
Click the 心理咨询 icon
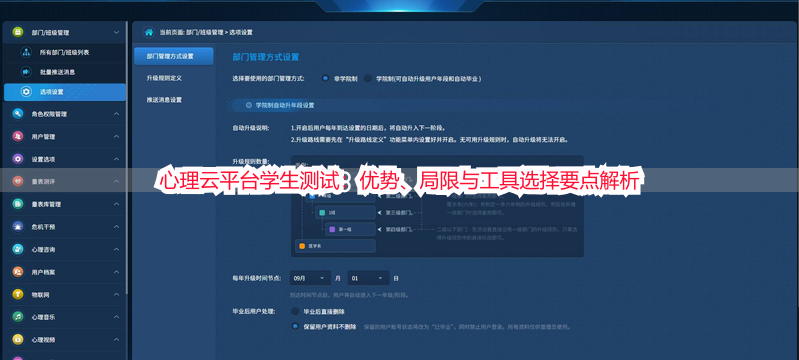tap(18, 249)
